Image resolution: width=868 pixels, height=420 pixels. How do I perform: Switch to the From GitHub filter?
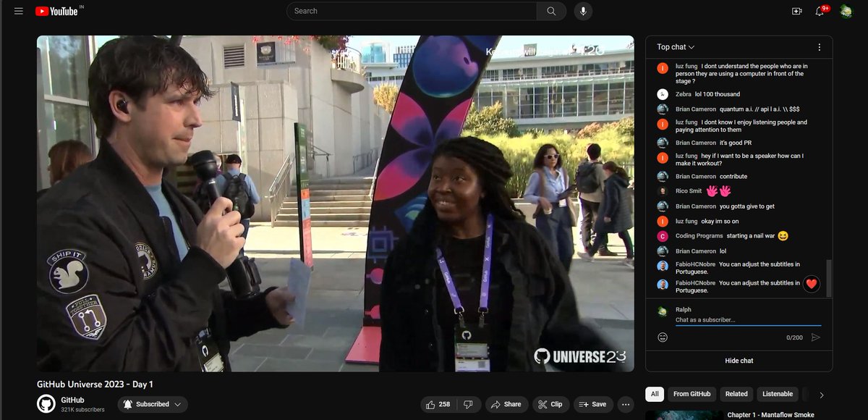pos(692,393)
